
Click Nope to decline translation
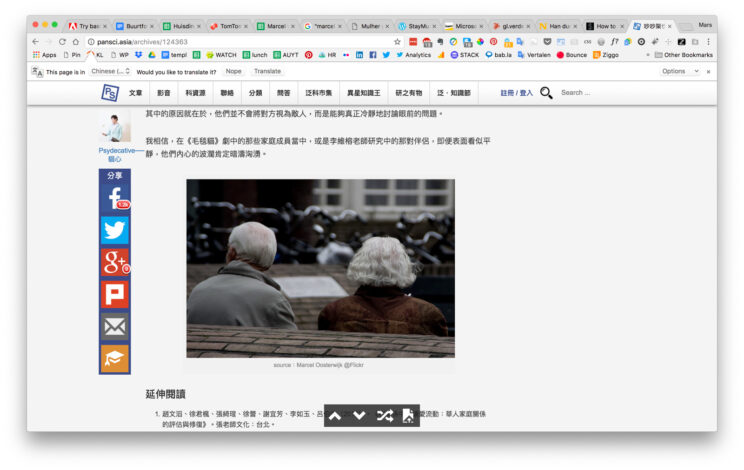click(233, 71)
